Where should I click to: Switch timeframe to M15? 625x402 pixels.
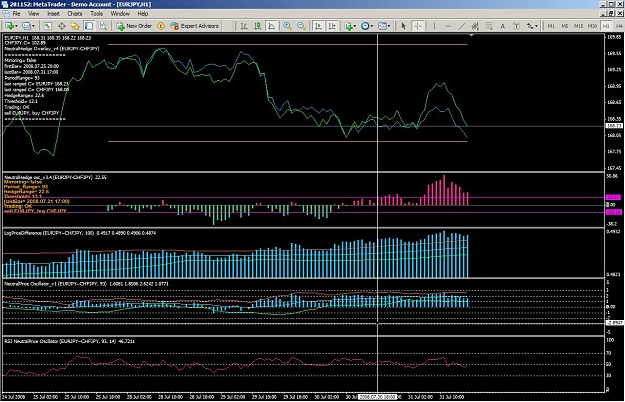pos(578,26)
